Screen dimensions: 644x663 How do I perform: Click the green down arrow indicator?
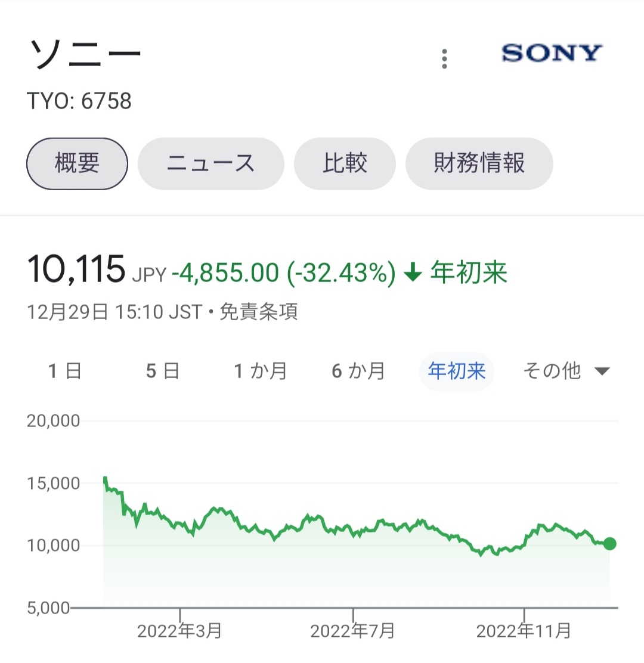(x=413, y=272)
